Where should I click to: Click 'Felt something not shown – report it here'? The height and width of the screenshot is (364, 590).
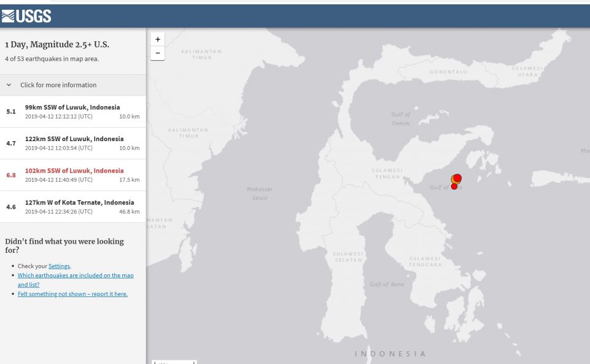point(73,295)
